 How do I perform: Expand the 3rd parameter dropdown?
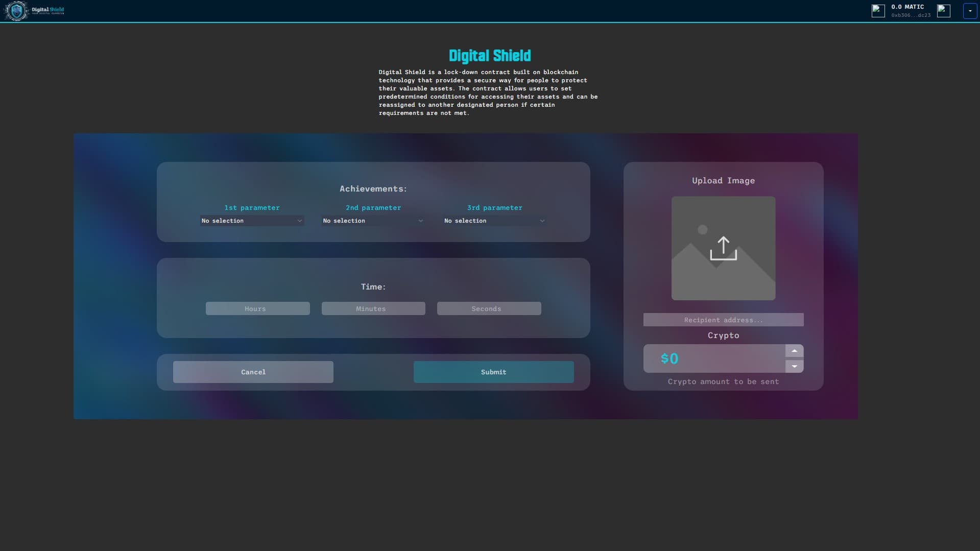[494, 221]
